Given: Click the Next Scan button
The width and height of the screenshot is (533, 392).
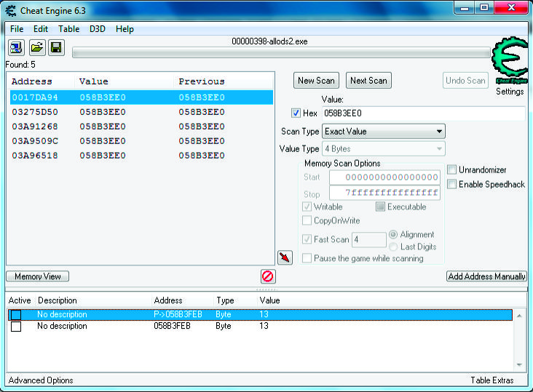Looking at the screenshot, I should coord(368,81).
